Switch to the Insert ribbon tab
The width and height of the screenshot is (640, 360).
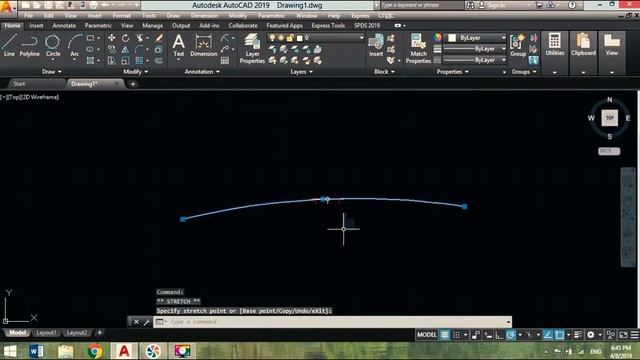click(x=36, y=25)
